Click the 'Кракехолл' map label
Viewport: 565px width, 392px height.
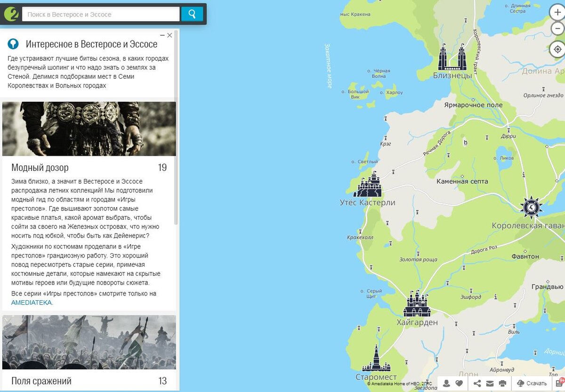[360, 238]
